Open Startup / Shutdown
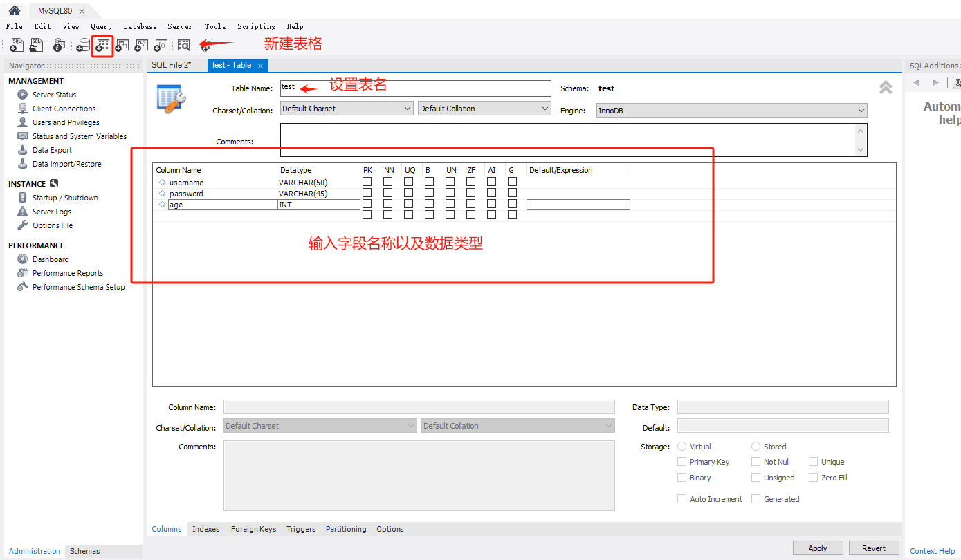Viewport: 961px width, 560px height. coord(65,198)
